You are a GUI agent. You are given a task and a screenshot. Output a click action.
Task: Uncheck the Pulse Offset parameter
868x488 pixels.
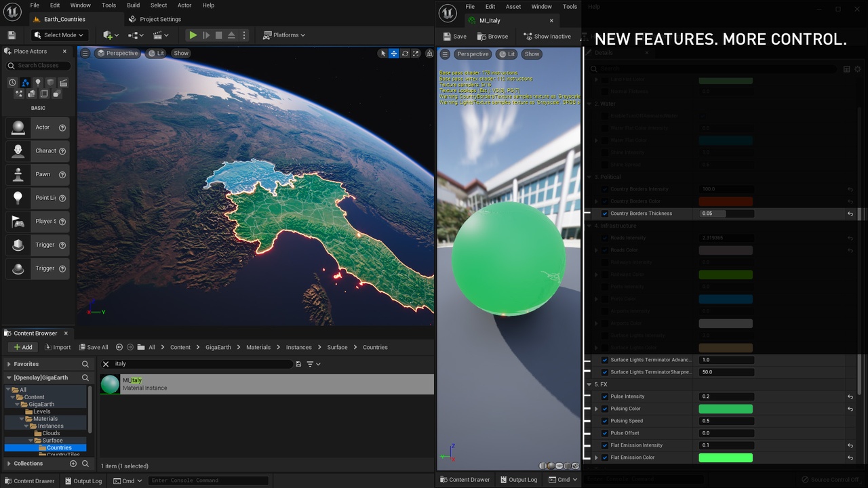coord(605,433)
